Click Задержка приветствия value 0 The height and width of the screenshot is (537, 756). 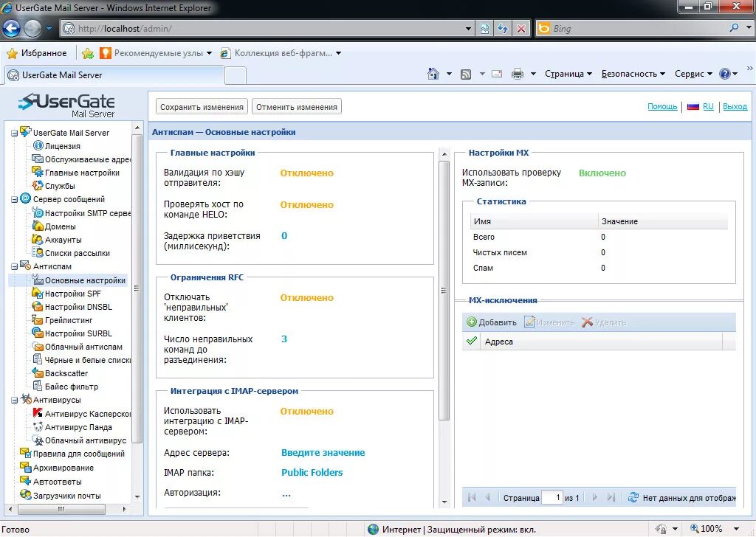(284, 235)
